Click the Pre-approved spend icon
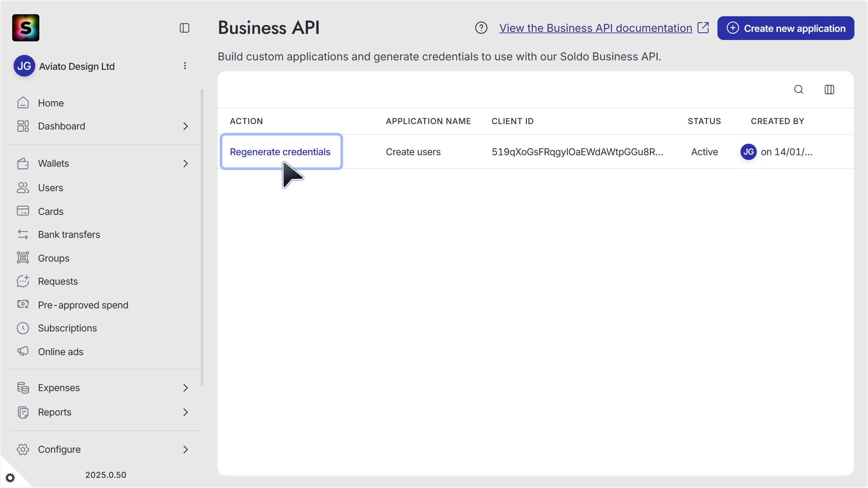 click(23, 305)
